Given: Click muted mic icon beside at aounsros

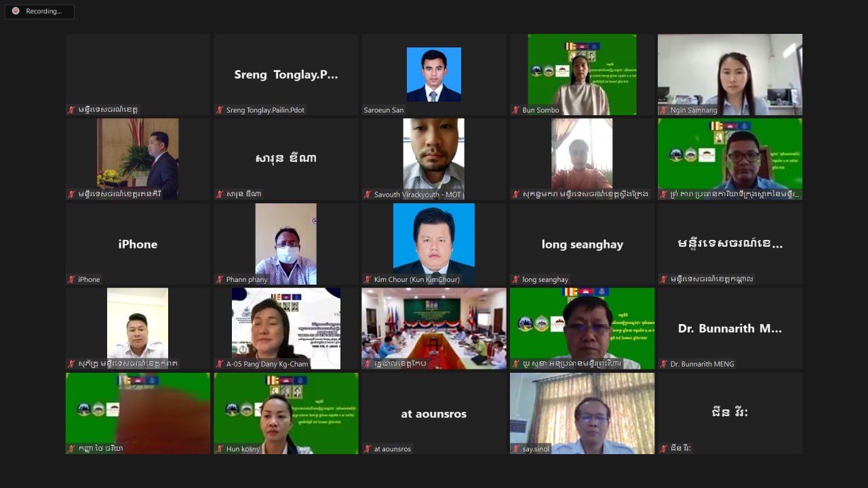Looking at the screenshot, I should coord(368,449).
